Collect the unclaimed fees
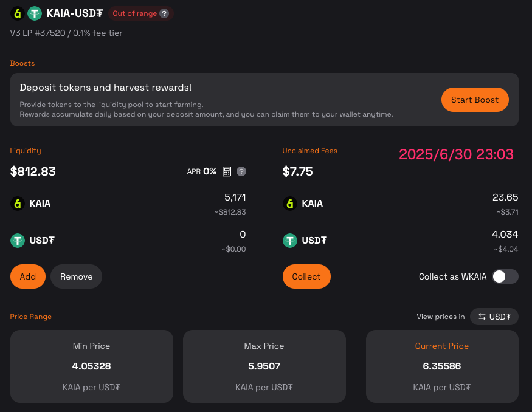Viewport: 532px width, 412px height. (306, 276)
